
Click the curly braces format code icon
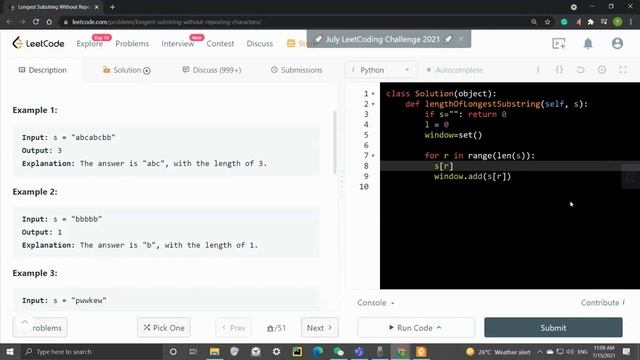point(559,70)
